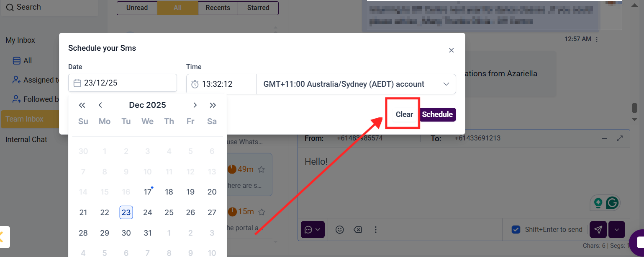The width and height of the screenshot is (644, 257).
Task: Click the previous year double-chevron in calendar
Action: [x=82, y=105]
